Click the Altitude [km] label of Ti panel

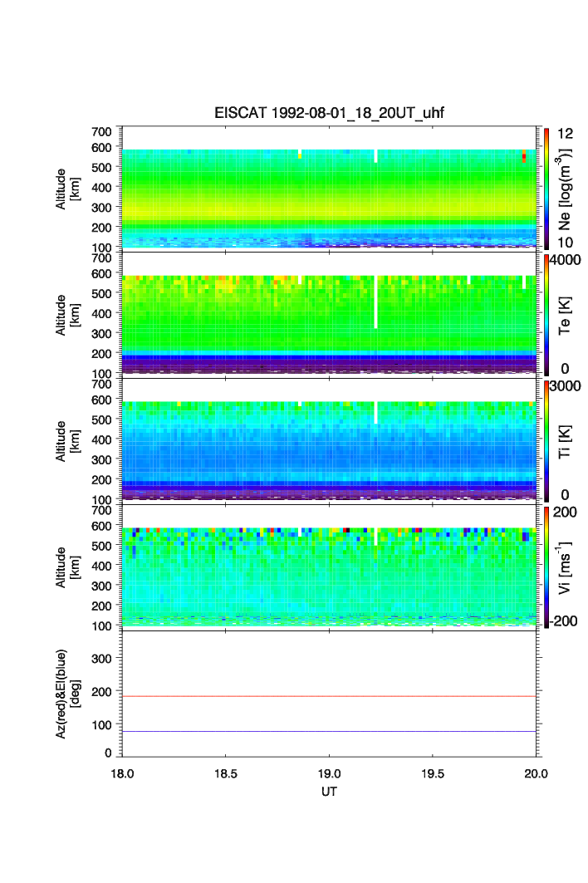67,442
